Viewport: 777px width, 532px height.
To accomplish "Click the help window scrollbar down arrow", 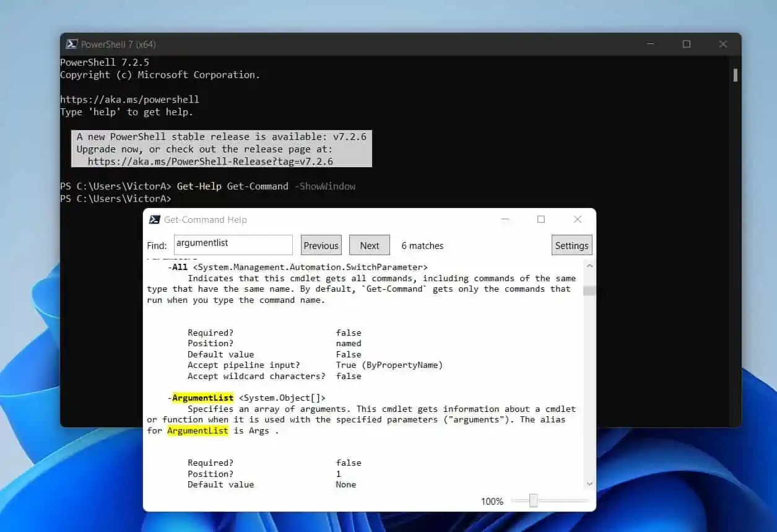I will click(589, 484).
